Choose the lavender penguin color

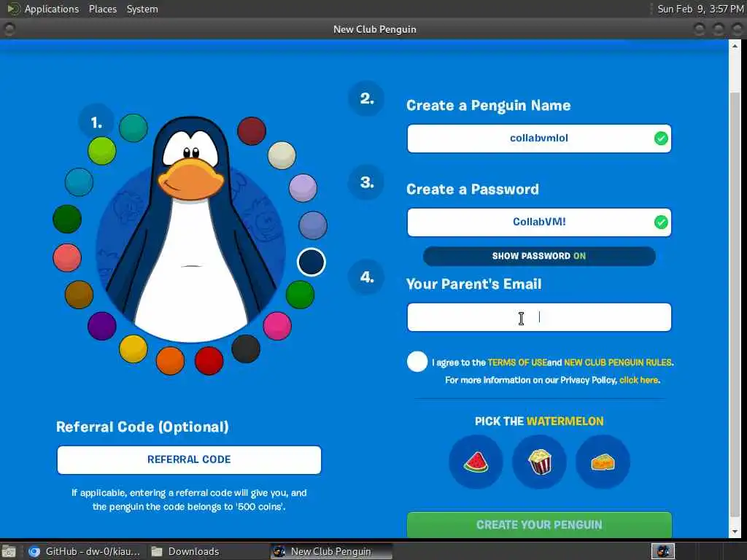point(303,188)
